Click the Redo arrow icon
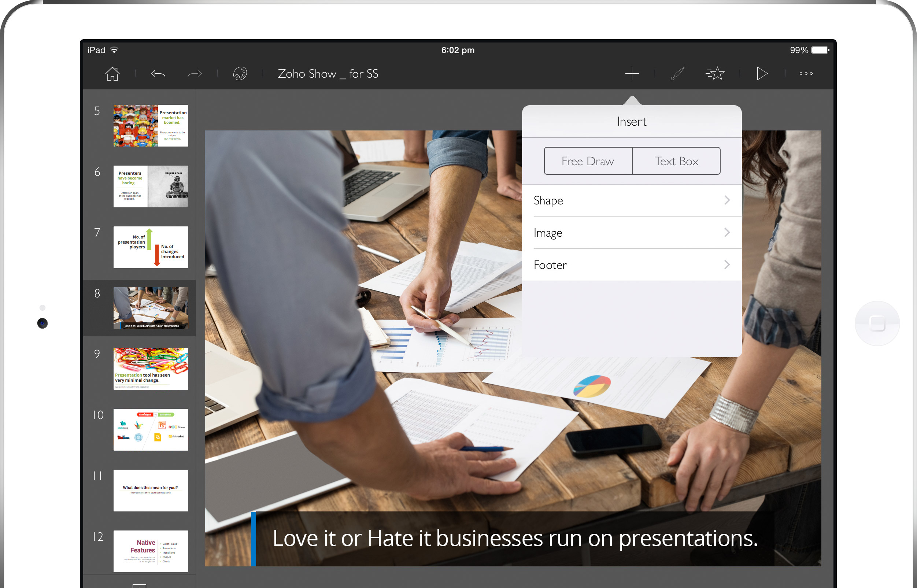This screenshot has height=588, width=917. pos(195,73)
